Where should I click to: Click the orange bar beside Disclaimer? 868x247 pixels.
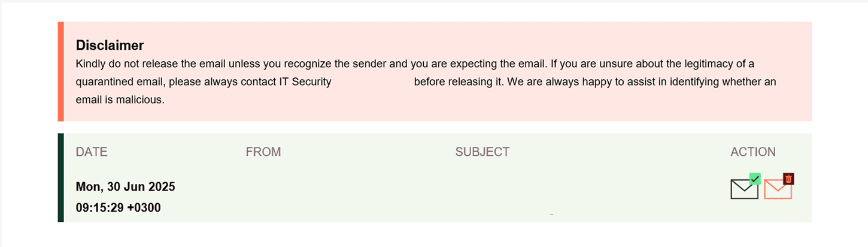[x=60, y=71]
